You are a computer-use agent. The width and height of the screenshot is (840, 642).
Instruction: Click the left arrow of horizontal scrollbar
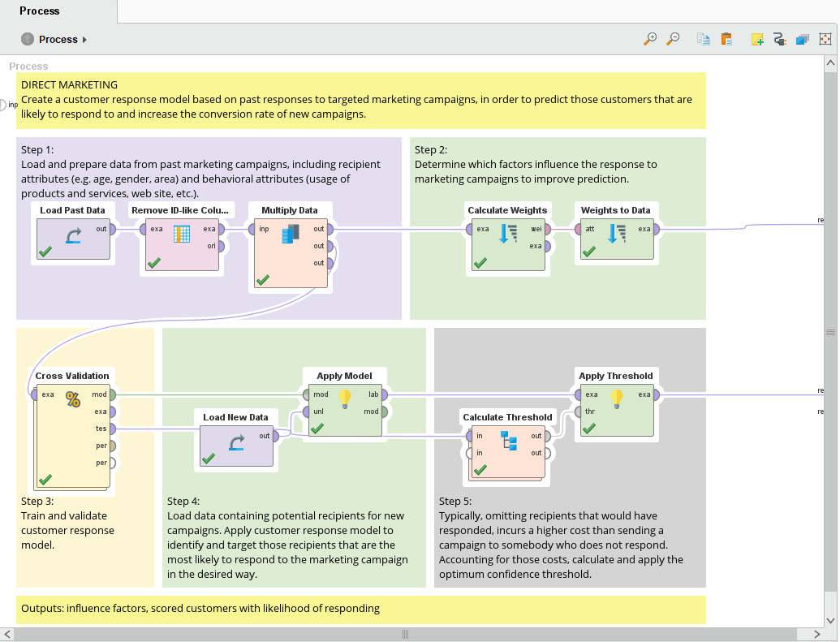coord(7,634)
